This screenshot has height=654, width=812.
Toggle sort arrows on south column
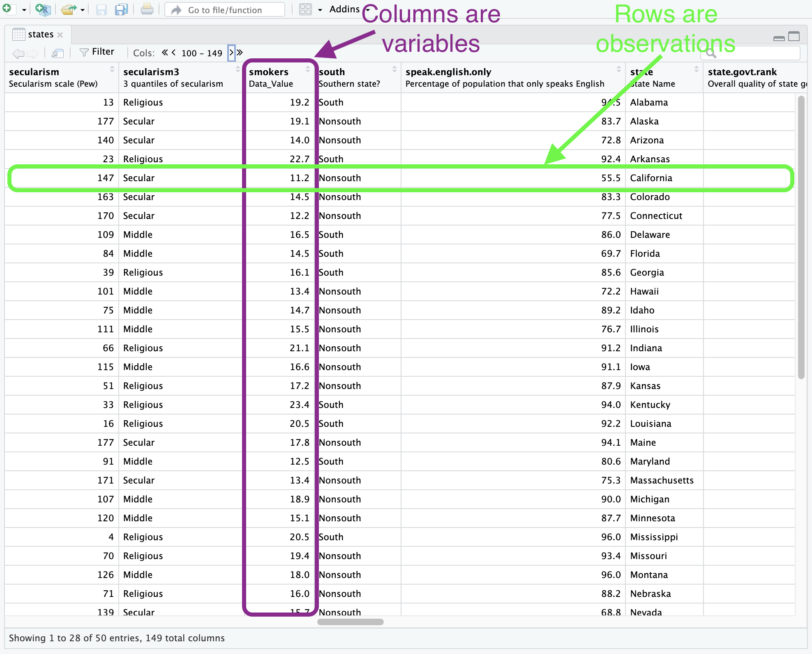click(x=394, y=69)
